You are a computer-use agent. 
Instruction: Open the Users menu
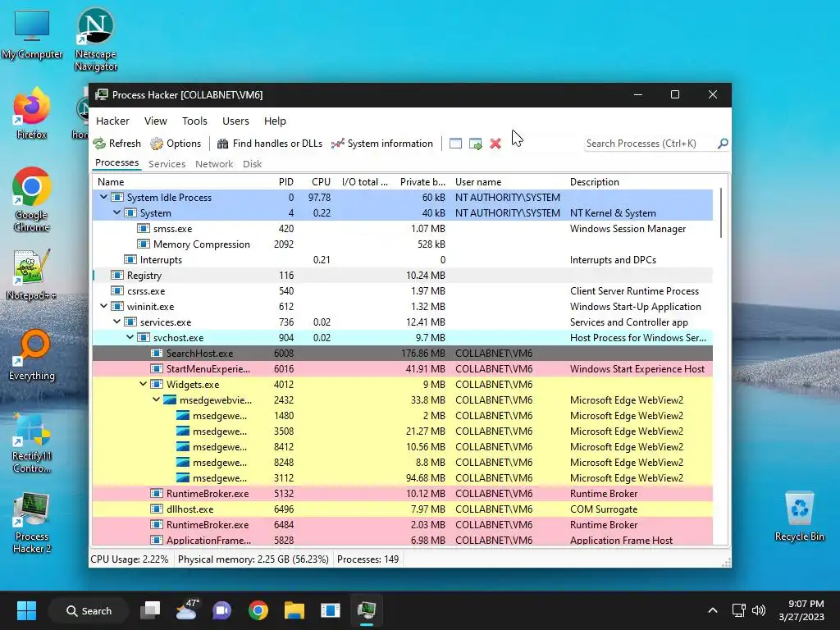tap(235, 121)
